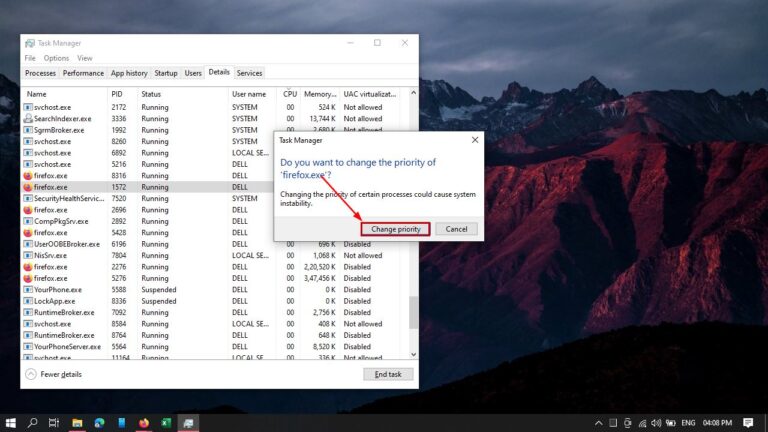This screenshot has height=432, width=768.
Task: Confirm with the Change priority button
Action: tap(395, 229)
